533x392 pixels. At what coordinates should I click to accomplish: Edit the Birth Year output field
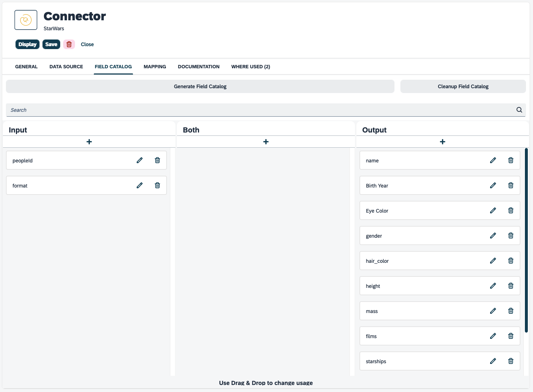tap(493, 185)
